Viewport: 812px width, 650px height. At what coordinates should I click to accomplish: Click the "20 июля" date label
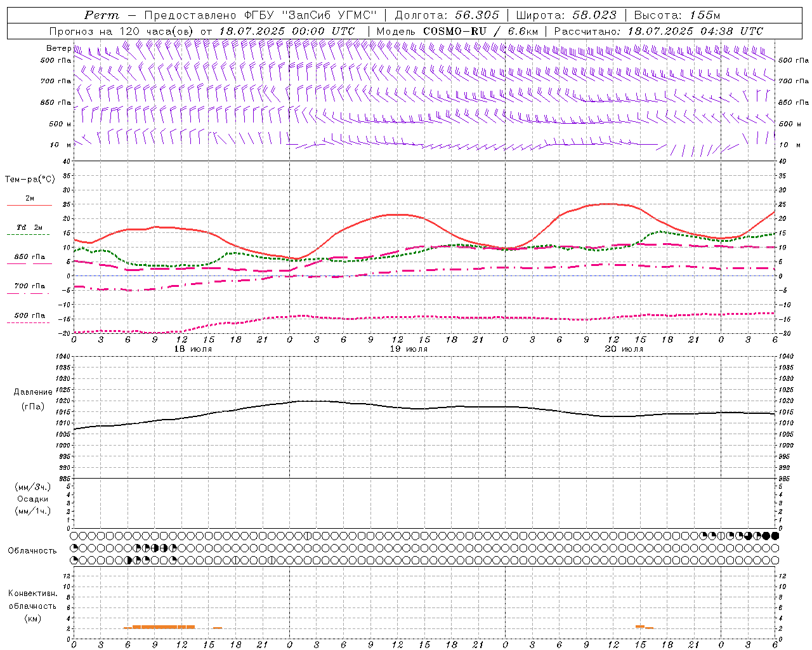[624, 349]
